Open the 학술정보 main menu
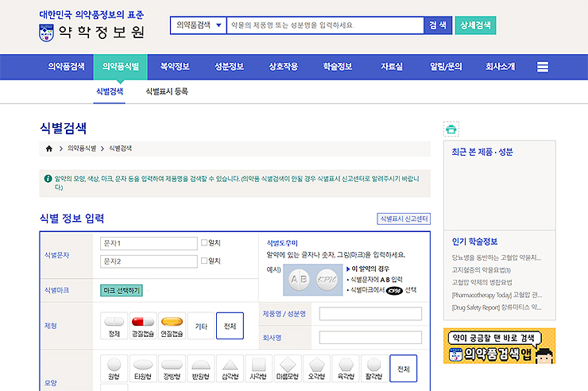Viewport: 588px width, 391px height. pos(338,67)
